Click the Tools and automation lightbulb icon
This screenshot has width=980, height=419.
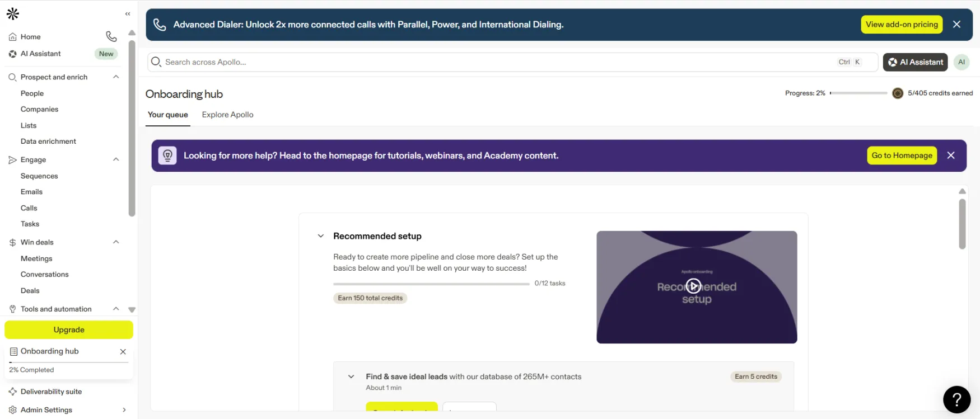click(12, 309)
